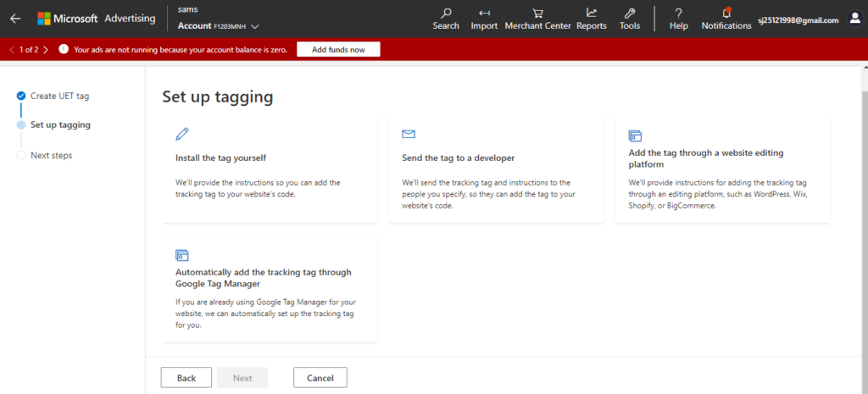The height and width of the screenshot is (394, 868).
Task: Go to next alert with right chevron
Action: [46, 50]
